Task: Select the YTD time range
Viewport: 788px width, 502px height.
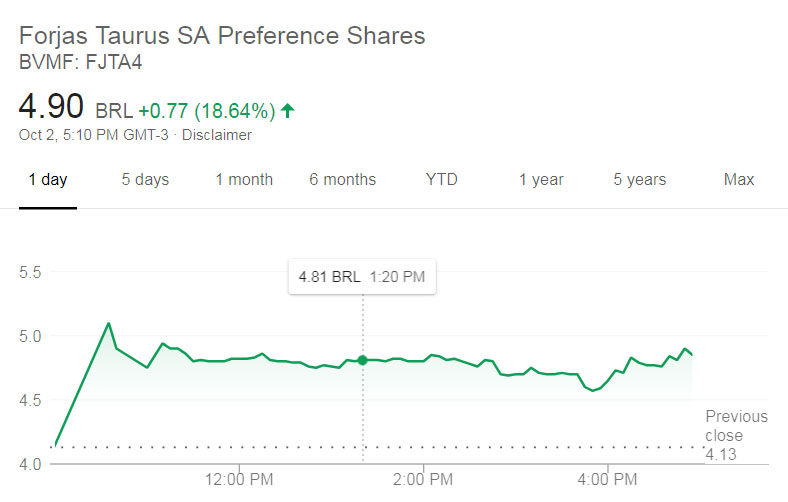Action: tap(441, 180)
